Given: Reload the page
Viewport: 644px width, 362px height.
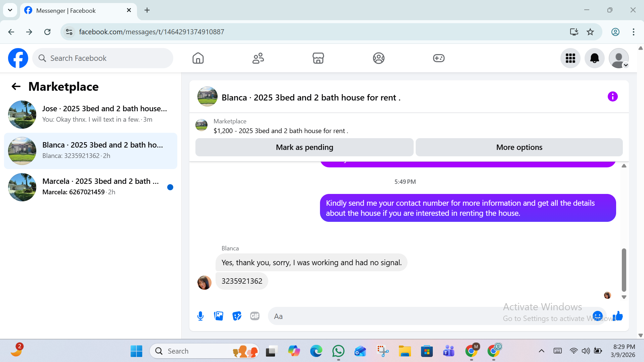Looking at the screenshot, I should click(47, 32).
